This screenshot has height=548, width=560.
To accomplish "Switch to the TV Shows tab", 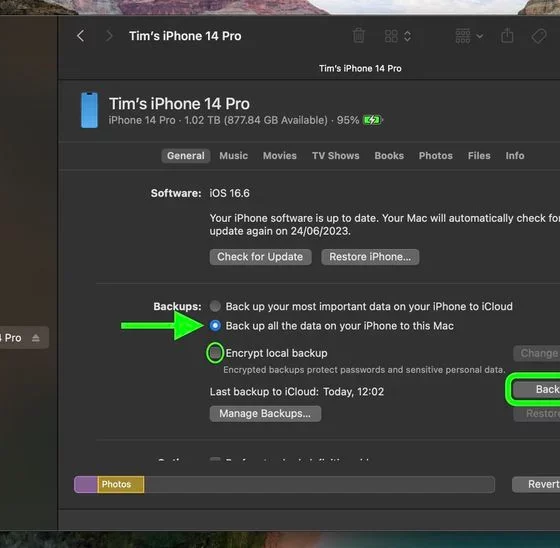I will point(336,156).
